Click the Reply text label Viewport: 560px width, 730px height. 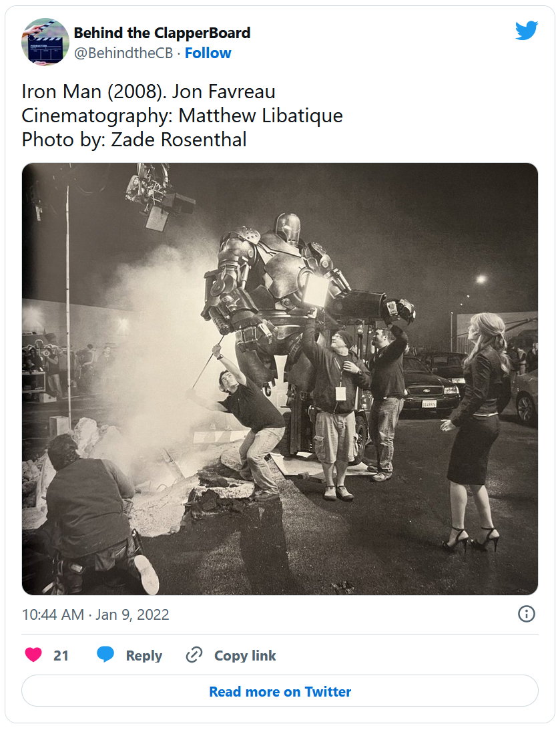pos(144,656)
